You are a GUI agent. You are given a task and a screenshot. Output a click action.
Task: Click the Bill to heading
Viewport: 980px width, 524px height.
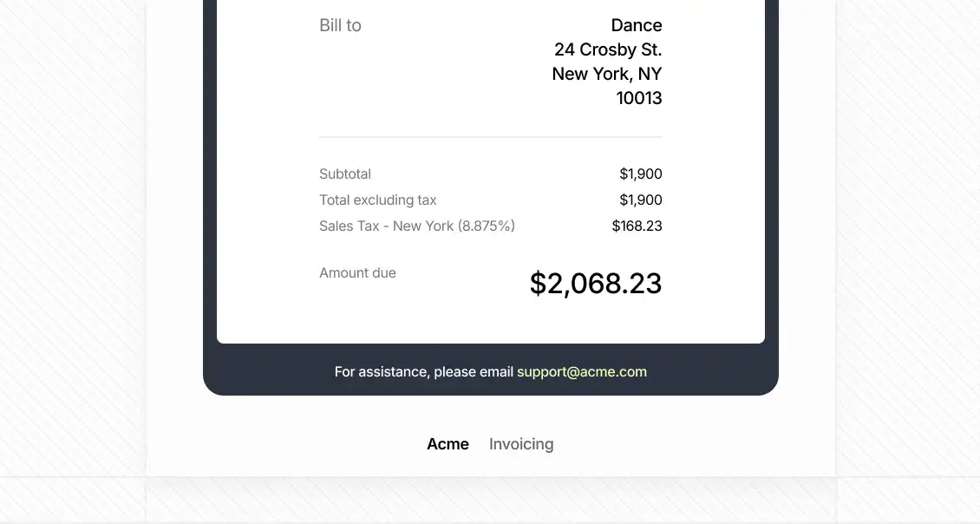[340, 25]
